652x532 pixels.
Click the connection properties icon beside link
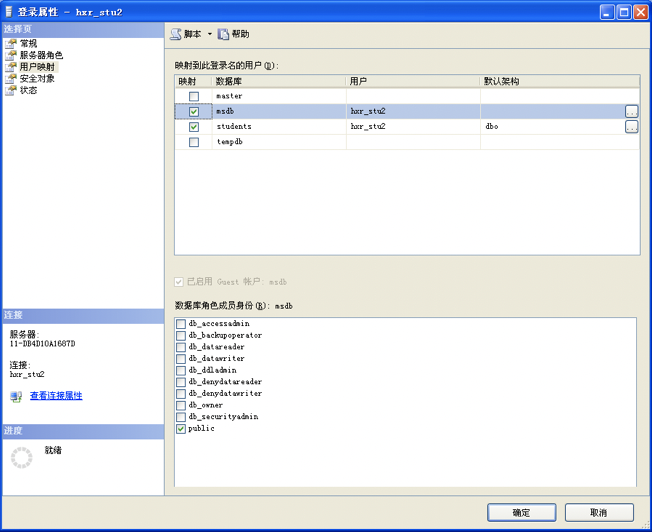[x=16, y=396]
